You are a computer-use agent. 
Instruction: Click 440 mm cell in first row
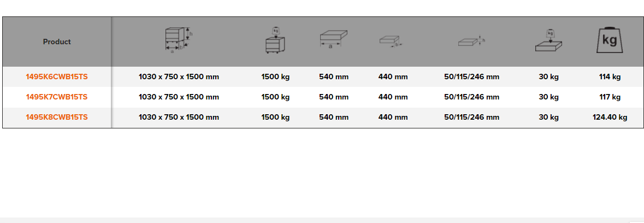(393, 77)
